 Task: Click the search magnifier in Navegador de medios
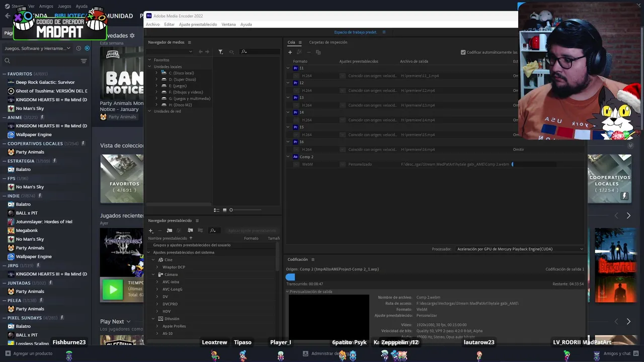(244, 52)
